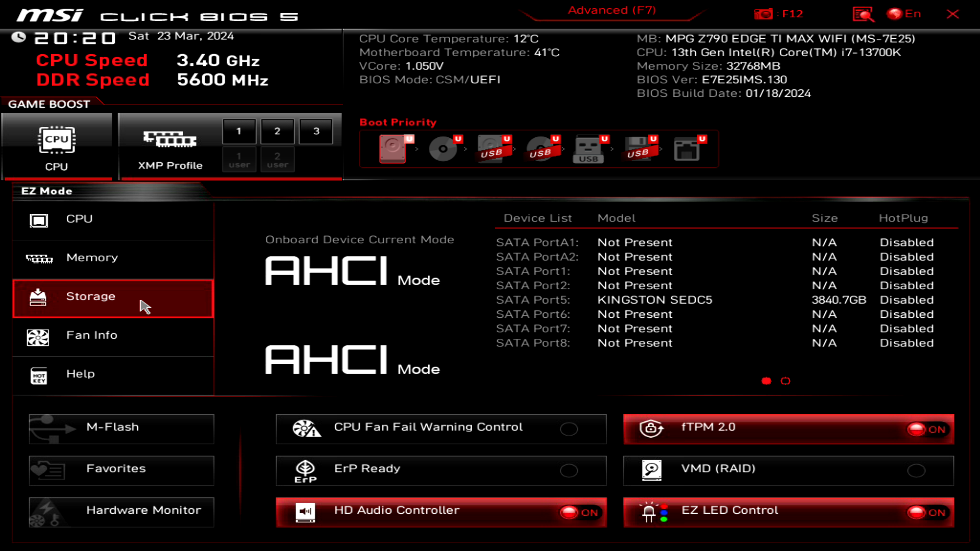
Task: Click the ErP leaf icon
Action: [x=305, y=471]
